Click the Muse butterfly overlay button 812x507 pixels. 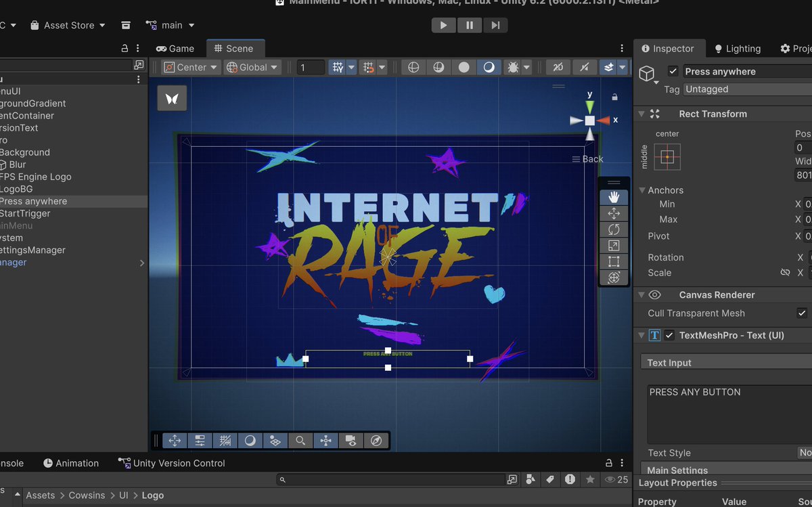click(172, 99)
